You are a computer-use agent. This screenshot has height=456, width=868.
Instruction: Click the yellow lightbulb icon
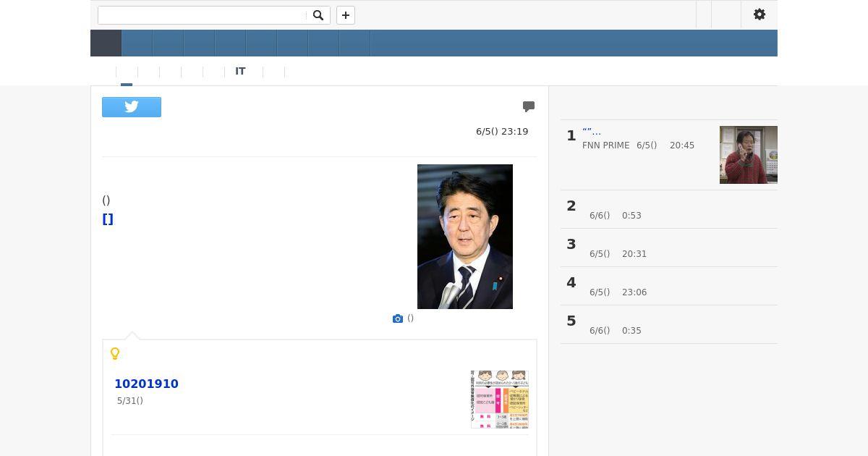click(x=115, y=354)
